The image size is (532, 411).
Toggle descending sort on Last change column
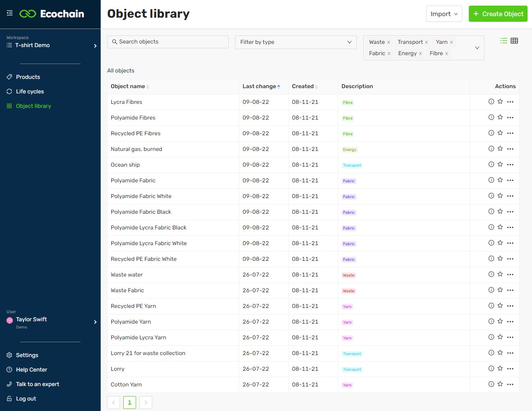coord(278,86)
